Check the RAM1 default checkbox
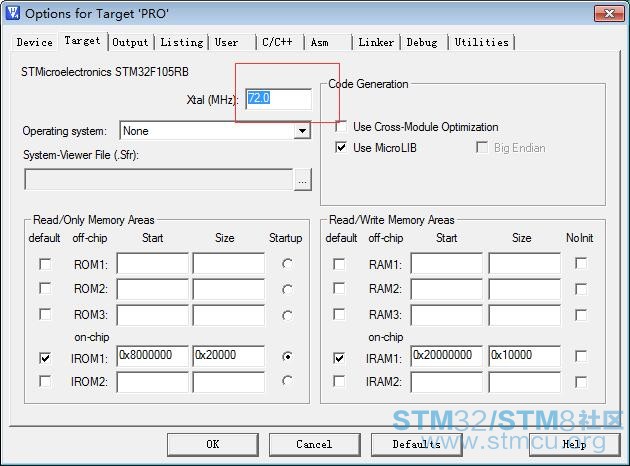 point(339,264)
